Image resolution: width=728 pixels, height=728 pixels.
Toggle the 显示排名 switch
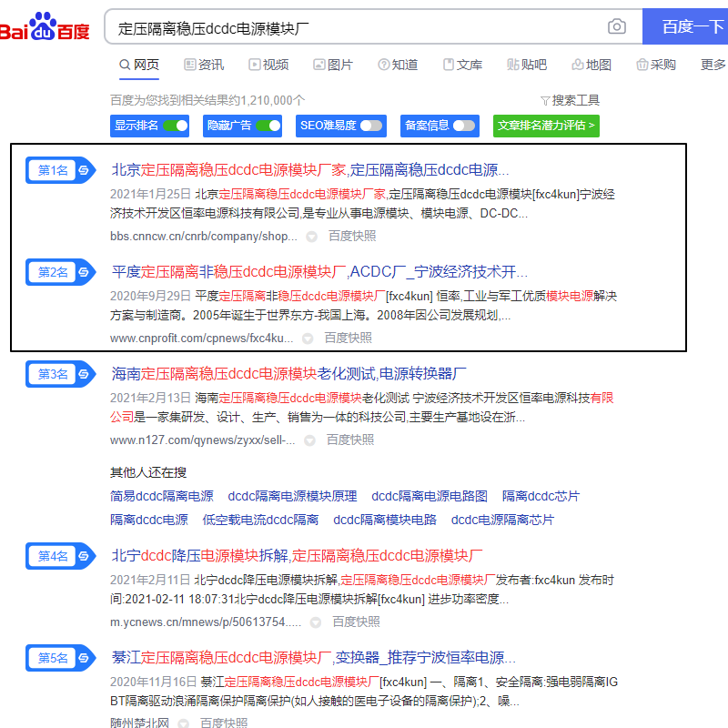click(x=175, y=126)
